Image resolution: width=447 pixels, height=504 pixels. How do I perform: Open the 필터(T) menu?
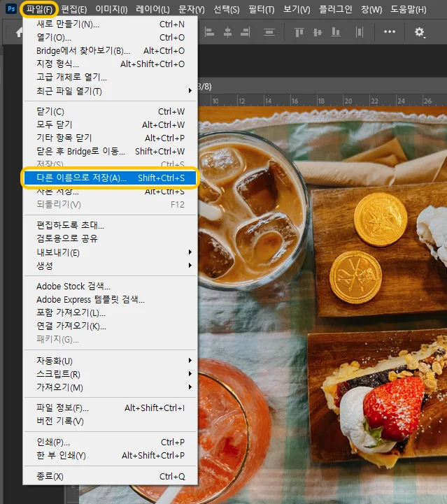(x=262, y=9)
